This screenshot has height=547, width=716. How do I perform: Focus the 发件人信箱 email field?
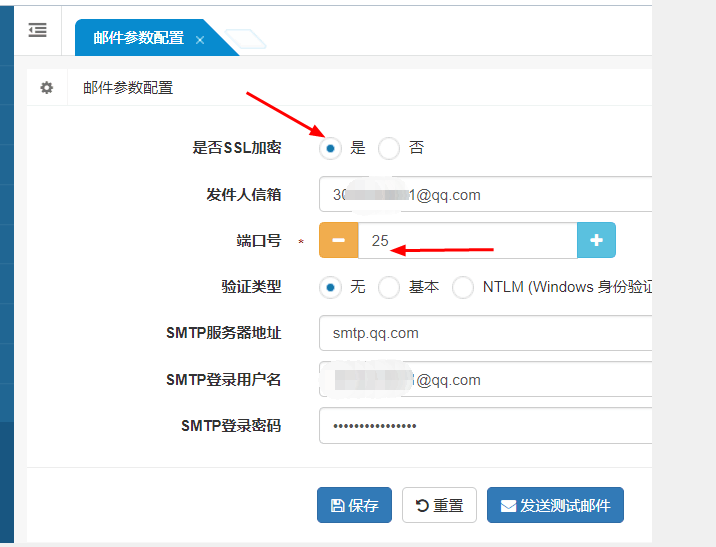pyautogui.click(x=485, y=195)
